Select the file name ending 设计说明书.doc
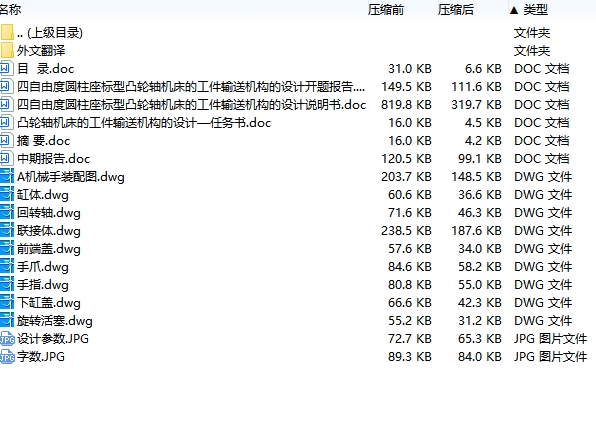The image size is (596, 433). (x=192, y=105)
